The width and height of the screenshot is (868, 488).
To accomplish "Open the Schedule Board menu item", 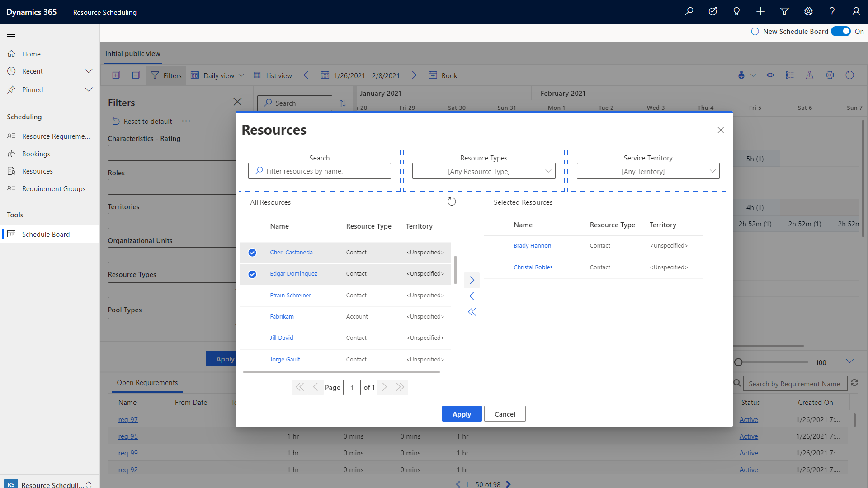I will [45, 234].
